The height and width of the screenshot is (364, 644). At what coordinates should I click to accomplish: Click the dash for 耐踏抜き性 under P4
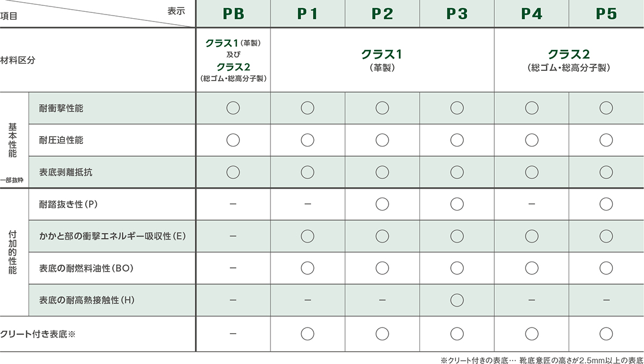click(531, 204)
